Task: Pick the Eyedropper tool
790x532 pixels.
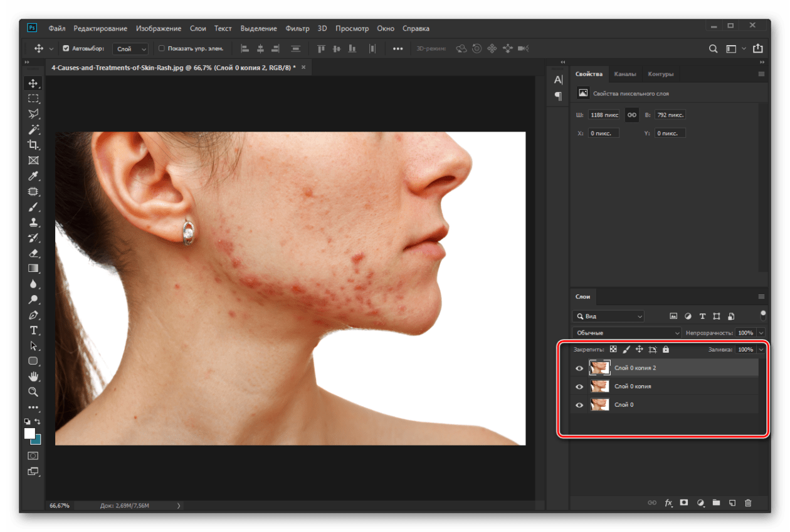Action: tap(33, 176)
